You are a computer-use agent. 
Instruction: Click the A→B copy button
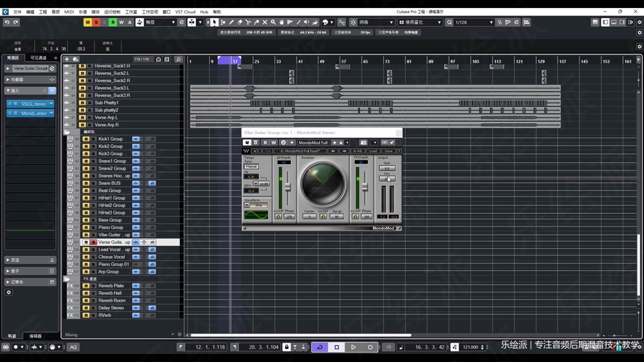tap(358, 151)
